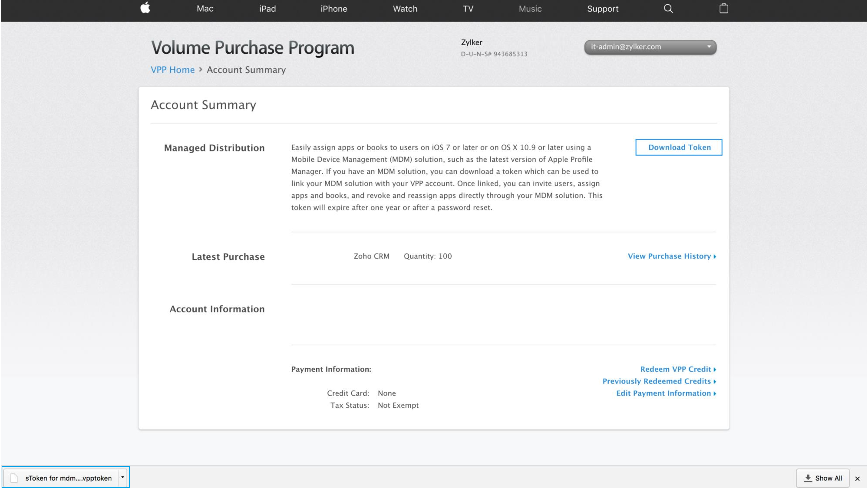The height and width of the screenshot is (488, 868).
Task: Close the downloads bar
Action: coord(857,478)
